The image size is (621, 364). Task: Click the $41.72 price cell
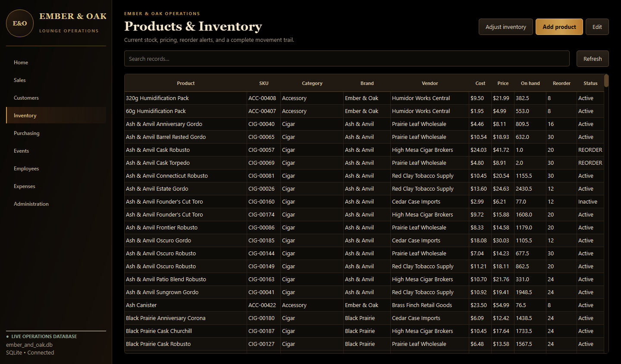[x=503, y=150]
